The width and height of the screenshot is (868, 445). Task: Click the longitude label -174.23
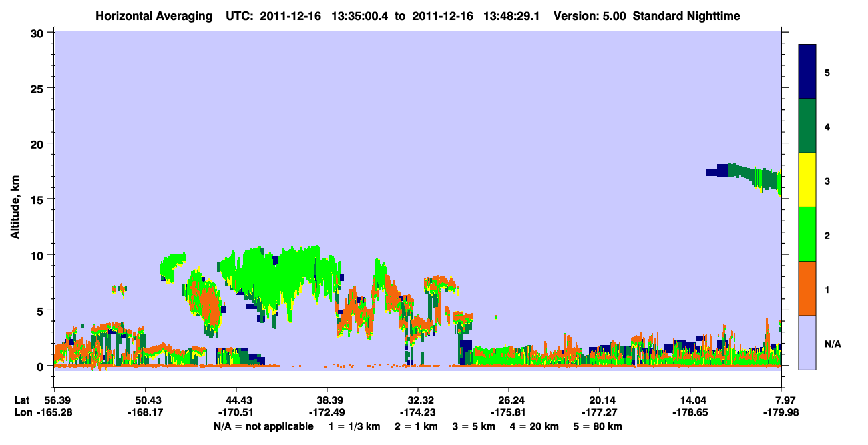point(417,413)
